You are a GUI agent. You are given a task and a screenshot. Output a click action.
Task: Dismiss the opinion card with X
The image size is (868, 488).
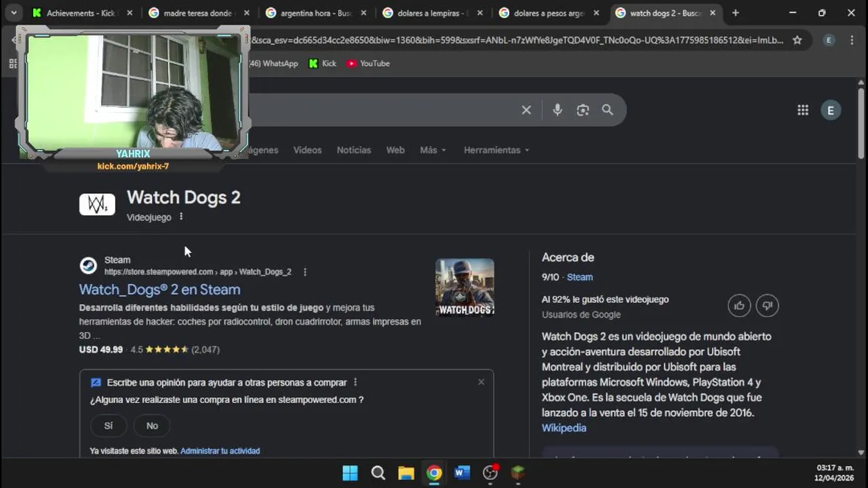point(481,382)
